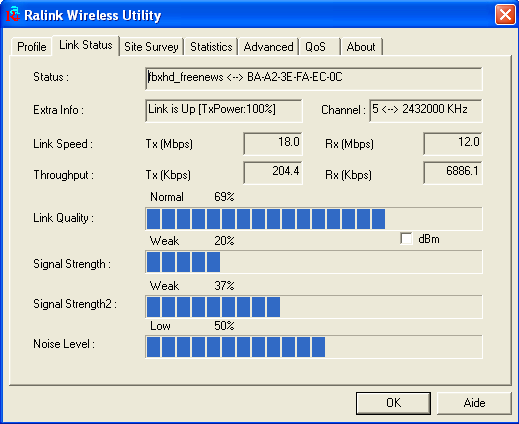Click the Tx link speed value 18.0

273,144
